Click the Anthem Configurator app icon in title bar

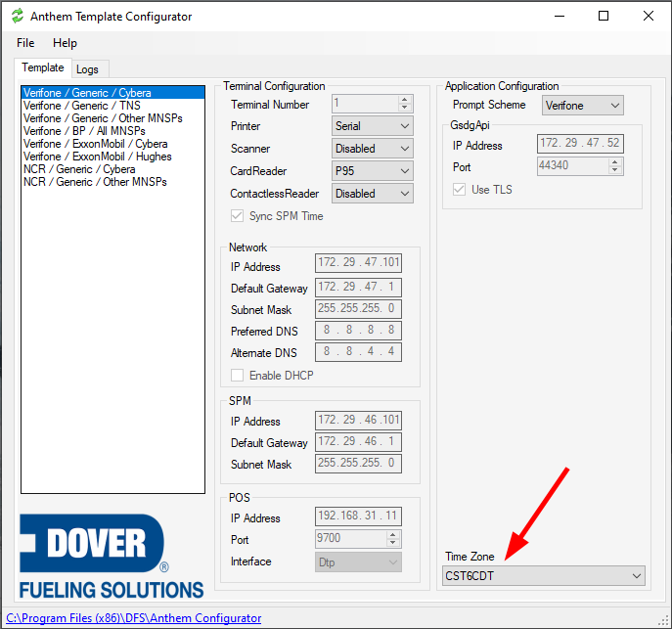pos(18,17)
